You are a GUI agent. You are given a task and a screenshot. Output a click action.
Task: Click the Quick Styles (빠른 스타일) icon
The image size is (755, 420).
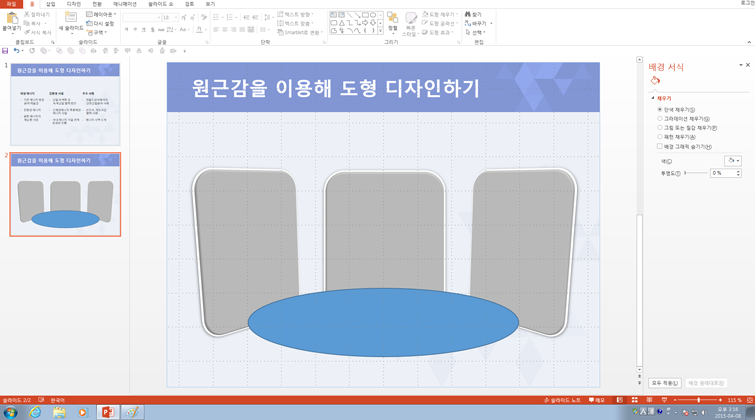[411, 19]
